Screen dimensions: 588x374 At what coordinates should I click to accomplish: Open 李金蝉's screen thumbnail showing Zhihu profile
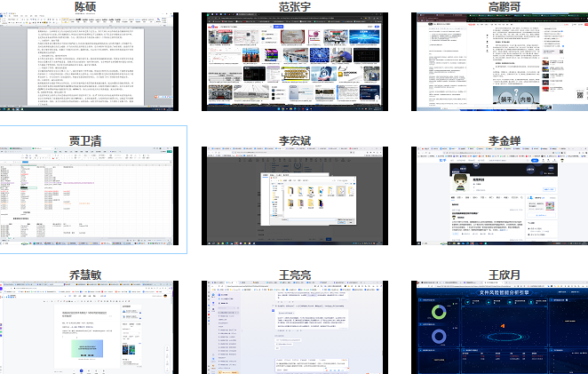(499, 195)
